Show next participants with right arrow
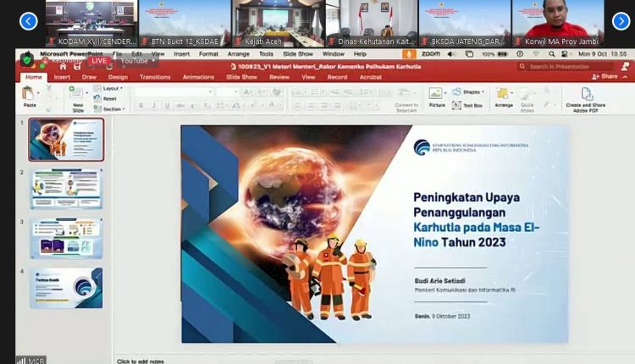The height and width of the screenshot is (364, 635). 621,21
